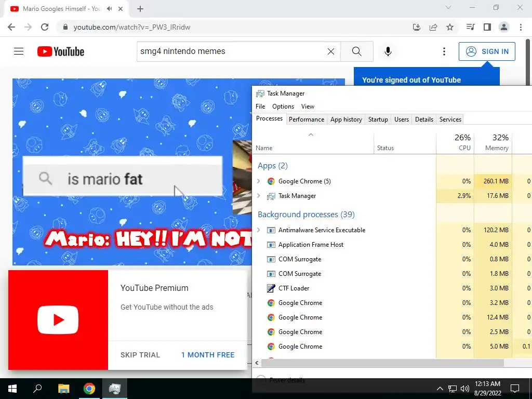Screen dimensions: 532x399
Task: Open Chrome tab search dropdown arrow
Action: click(x=448, y=7)
